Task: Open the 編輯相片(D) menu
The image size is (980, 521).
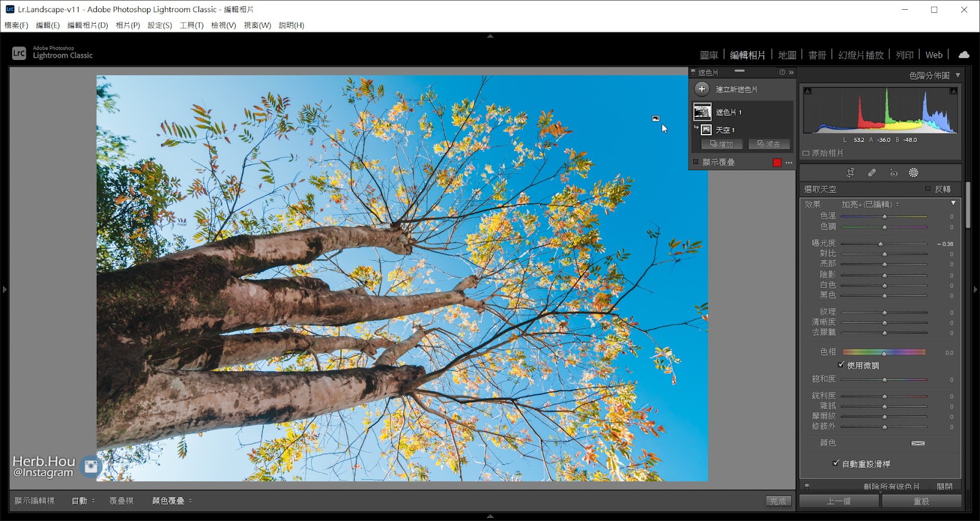Action: (88, 25)
